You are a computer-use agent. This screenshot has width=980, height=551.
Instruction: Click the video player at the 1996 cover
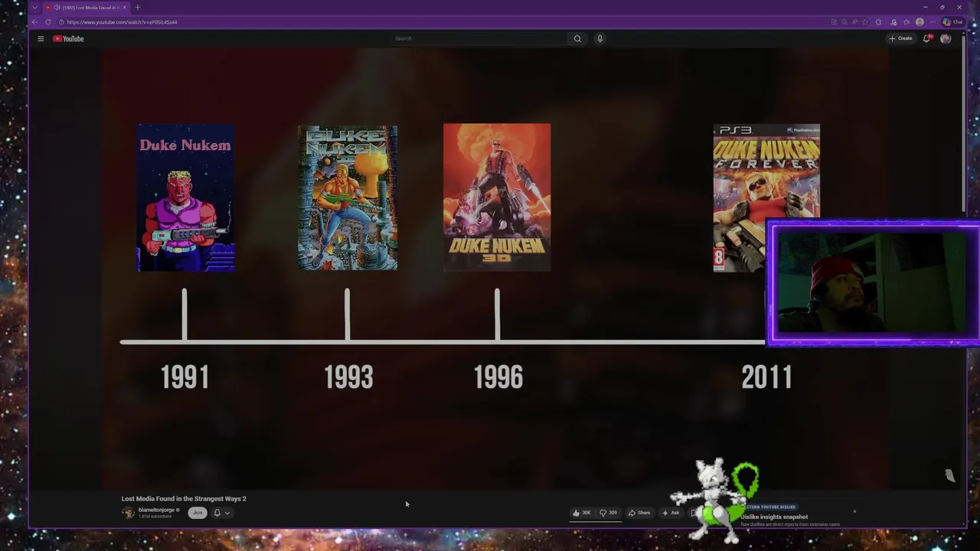[497, 197]
